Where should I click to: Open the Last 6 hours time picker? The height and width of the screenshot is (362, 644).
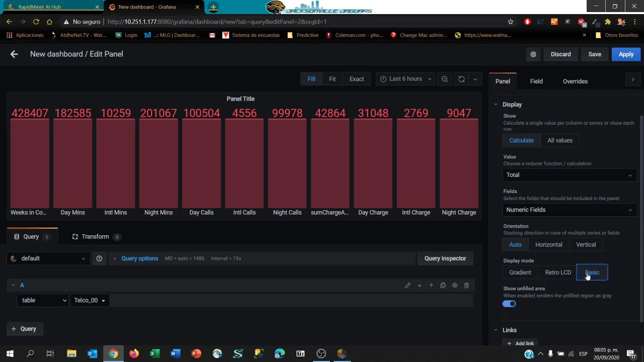tap(406, 79)
